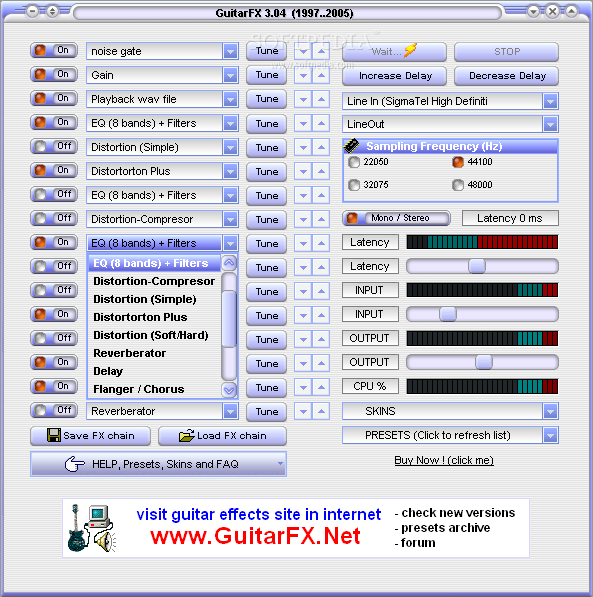Select 22050 Hz sampling frequency
The height and width of the screenshot is (597, 593).
tap(354, 162)
